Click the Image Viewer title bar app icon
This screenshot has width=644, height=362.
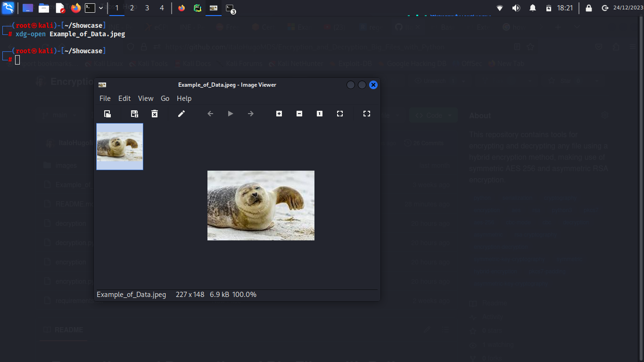click(x=102, y=85)
